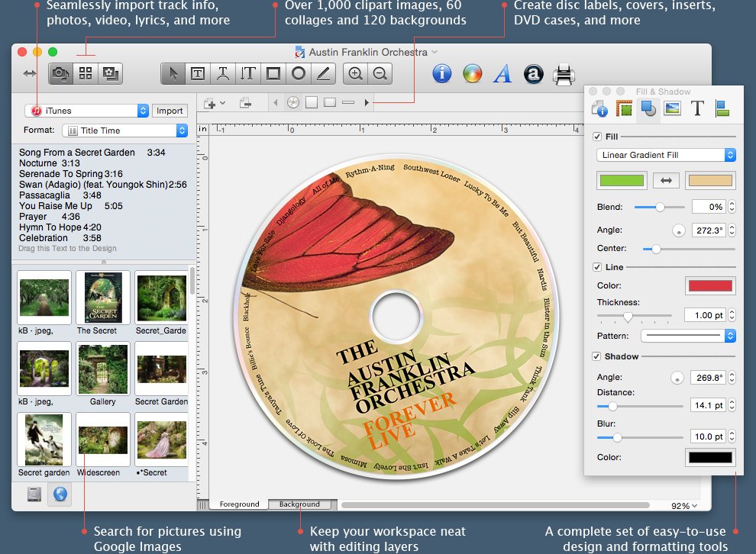
Task: Open the Inspector info icon
Action: coord(441,74)
